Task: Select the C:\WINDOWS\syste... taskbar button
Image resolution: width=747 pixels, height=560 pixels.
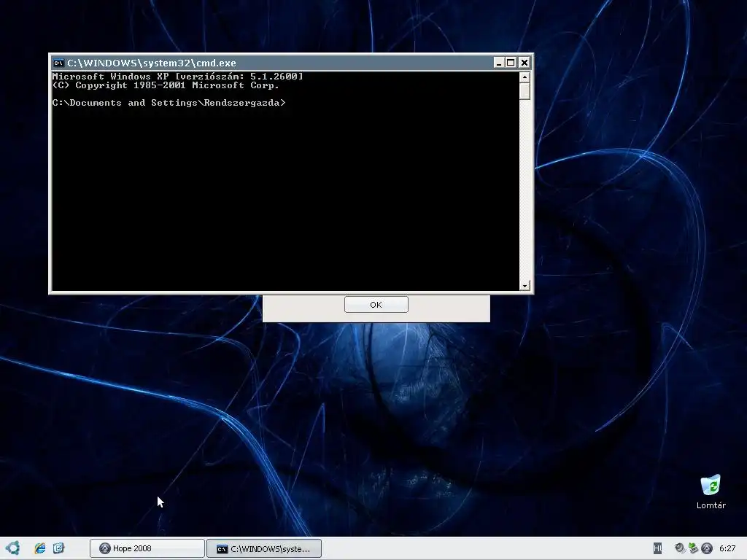Action: click(x=264, y=548)
